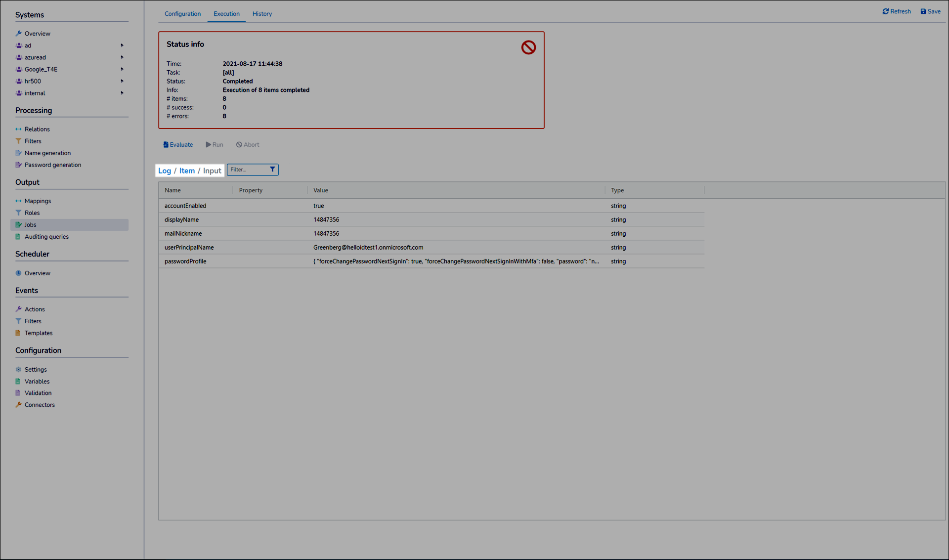Expand the azuread system arrow
Screen dimensions: 949x560
tap(122, 57)
